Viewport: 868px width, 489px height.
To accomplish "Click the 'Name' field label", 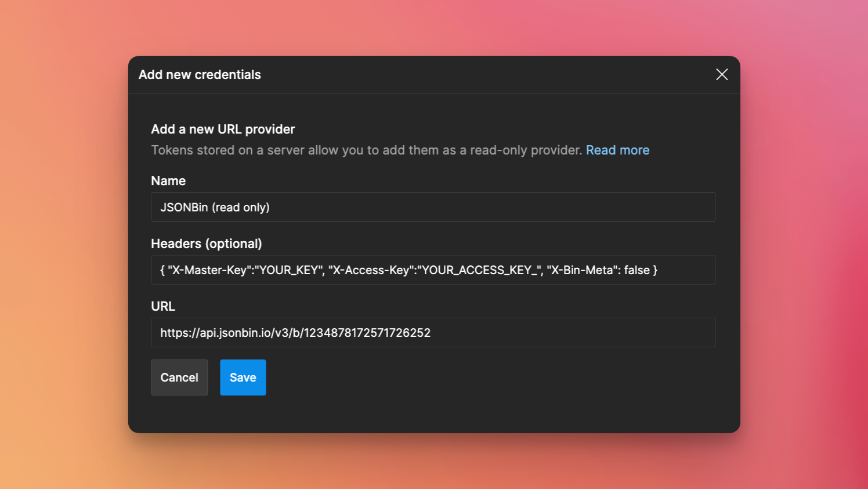I will click(168, 181).
